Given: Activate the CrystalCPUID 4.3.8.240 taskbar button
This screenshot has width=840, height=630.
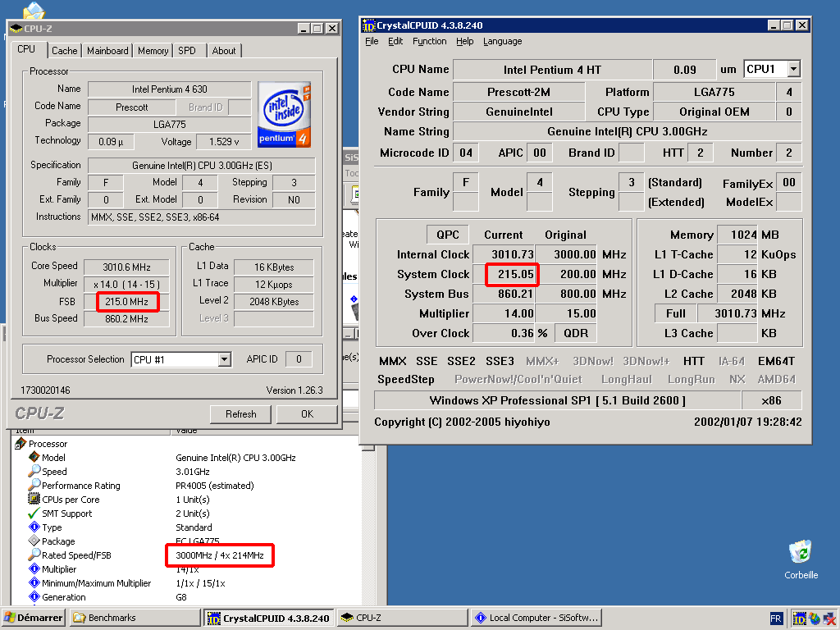Looking at the screenshot, I should tap(269, 618).
